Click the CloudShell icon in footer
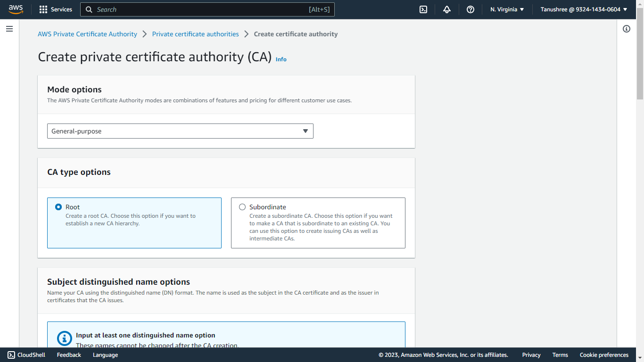This screenshot has width=644, height=362. pyautogui.click(x=11, y=355)
